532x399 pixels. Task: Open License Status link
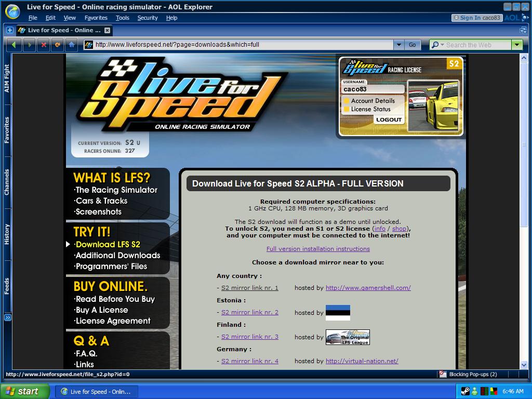click(370, 109)
